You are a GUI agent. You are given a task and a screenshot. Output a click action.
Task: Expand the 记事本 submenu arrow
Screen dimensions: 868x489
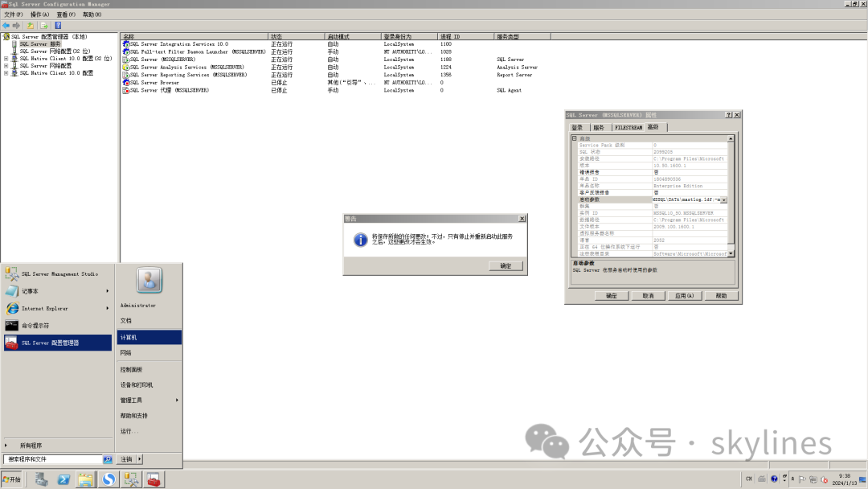tap(108, 290)
